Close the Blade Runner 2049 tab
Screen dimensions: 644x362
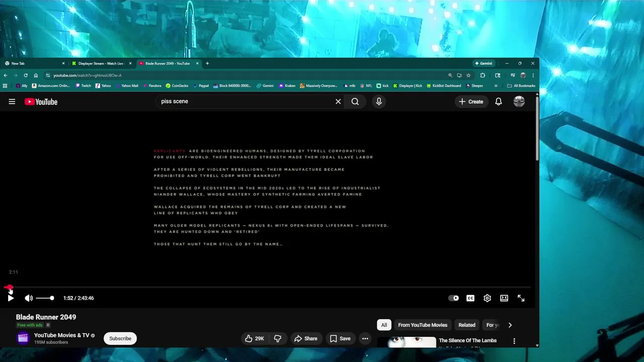[197, 63]
